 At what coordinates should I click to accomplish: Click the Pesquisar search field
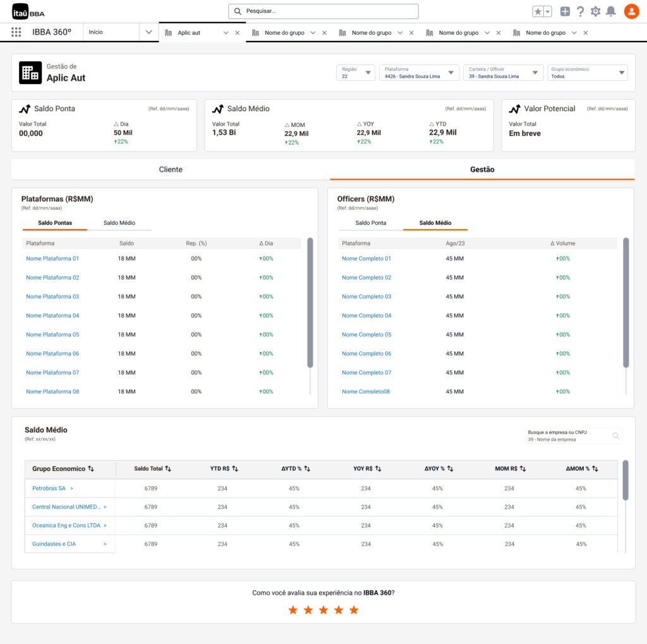click(x=323, y=11)
